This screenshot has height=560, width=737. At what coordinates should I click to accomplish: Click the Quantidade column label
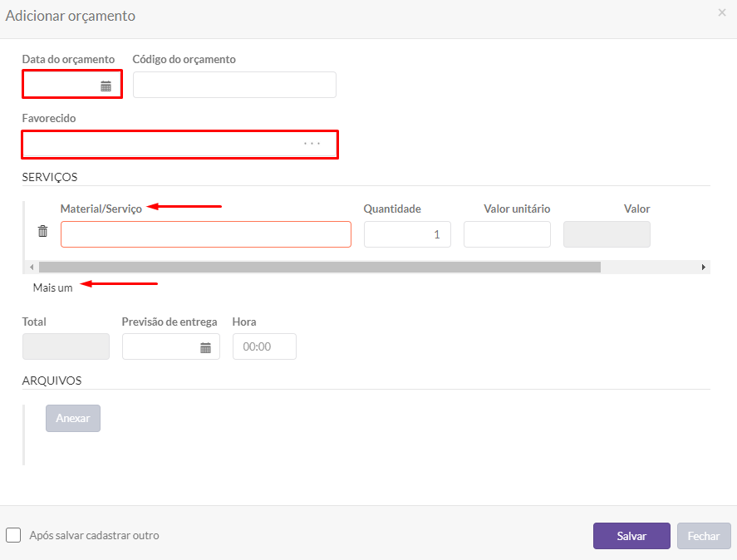392,209
